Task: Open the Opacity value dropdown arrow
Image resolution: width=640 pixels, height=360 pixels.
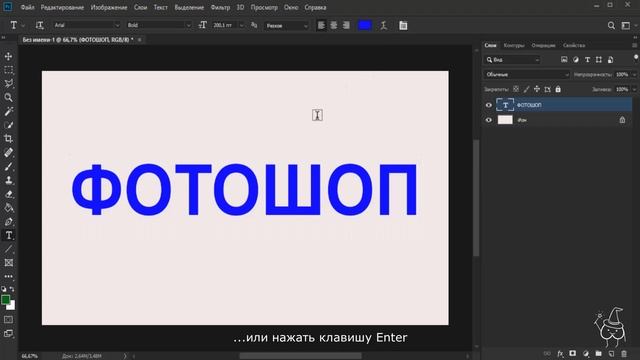Action: 633,75
